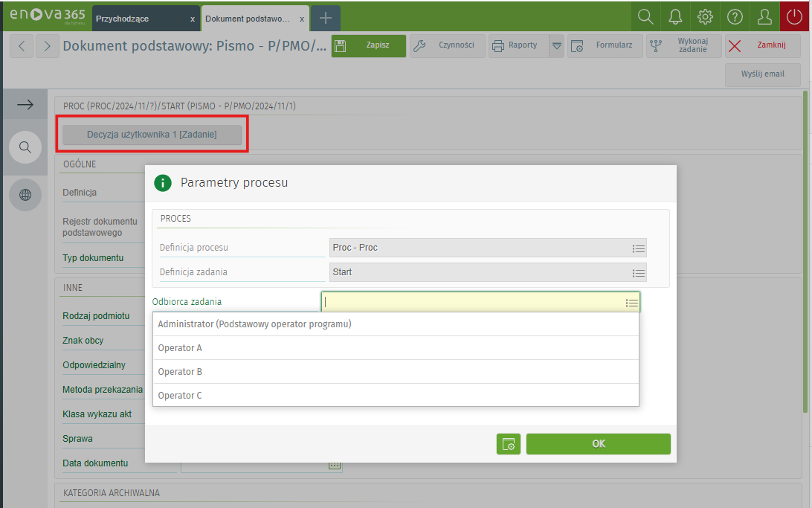812x508 pixels.
Task: Open the Definicja procesu list picker
Action: (x=638, y=248)
